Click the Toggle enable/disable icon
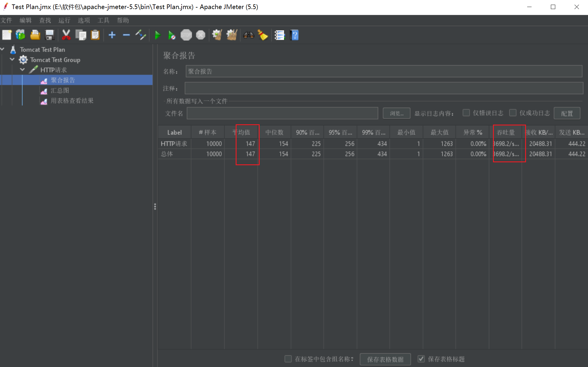 (141, 35)
